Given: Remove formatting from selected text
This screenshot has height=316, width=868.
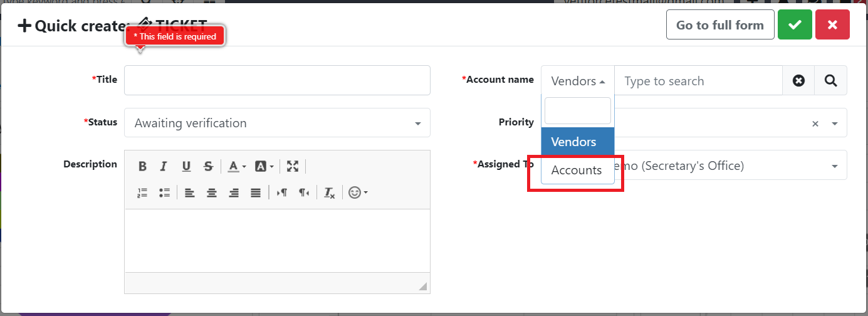Looking at the screenshot, I should coord(330,192).
